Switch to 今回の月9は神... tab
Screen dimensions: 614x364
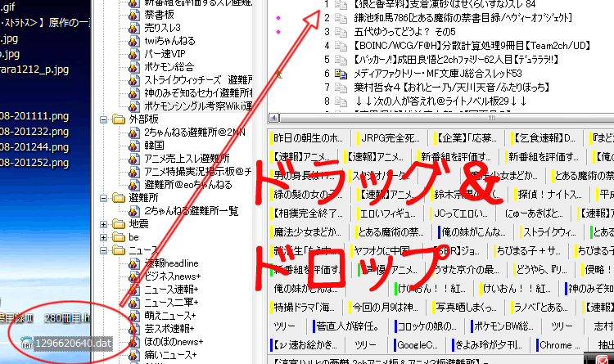(385, 308)
